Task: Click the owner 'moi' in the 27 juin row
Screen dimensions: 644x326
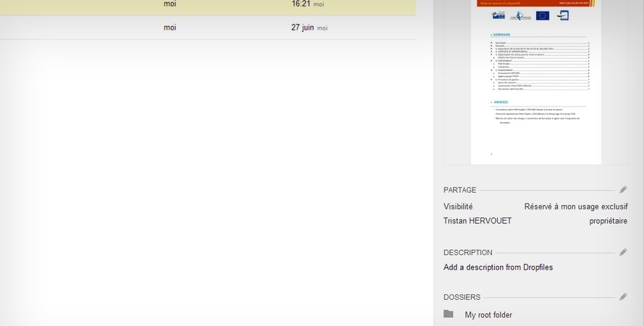Action: tap(170, 28)
